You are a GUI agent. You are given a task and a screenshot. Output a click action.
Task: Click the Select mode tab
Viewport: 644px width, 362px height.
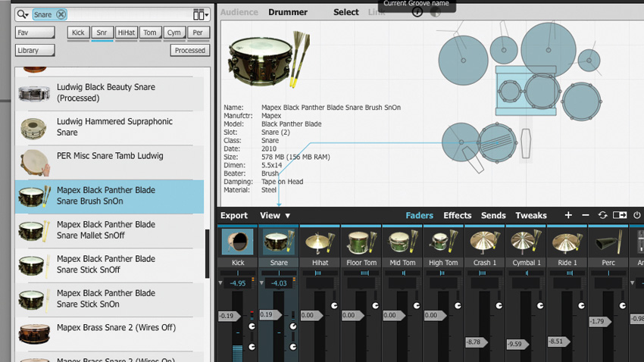pos(345,12)
